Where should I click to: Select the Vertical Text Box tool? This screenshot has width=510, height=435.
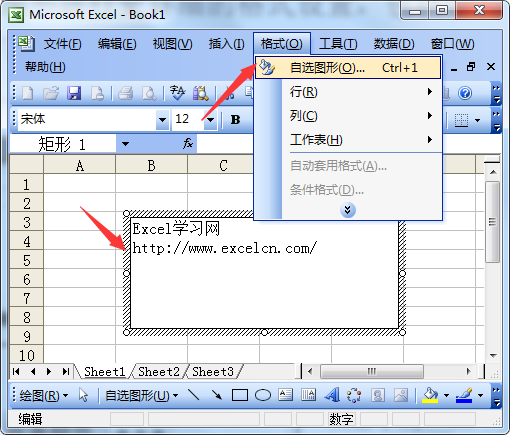(x=308, y=395)
